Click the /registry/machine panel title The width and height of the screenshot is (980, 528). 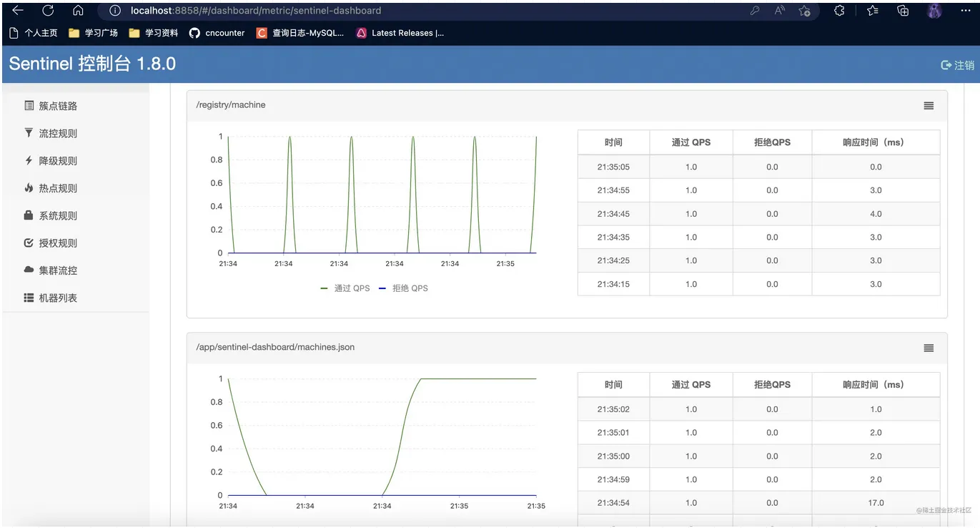(x=231, y=105)
